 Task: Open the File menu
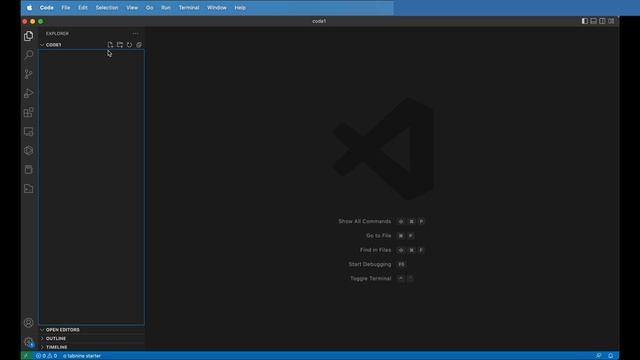pyautogui.click(x=66, y=8)
